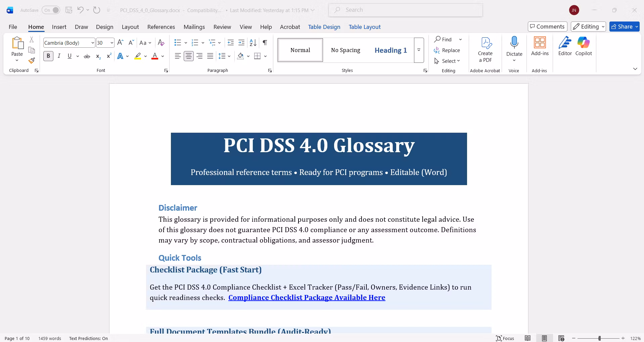Launch Copilot from the ribbon
Viewport: 644px width, 342px height.
tap(584, 46)
